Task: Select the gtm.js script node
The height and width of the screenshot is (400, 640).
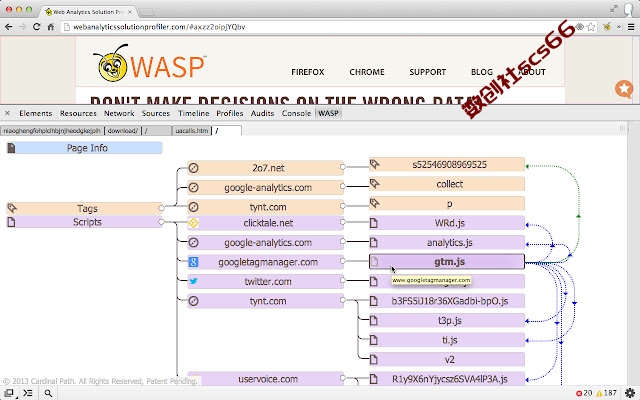Action: (x=447, y=262)
